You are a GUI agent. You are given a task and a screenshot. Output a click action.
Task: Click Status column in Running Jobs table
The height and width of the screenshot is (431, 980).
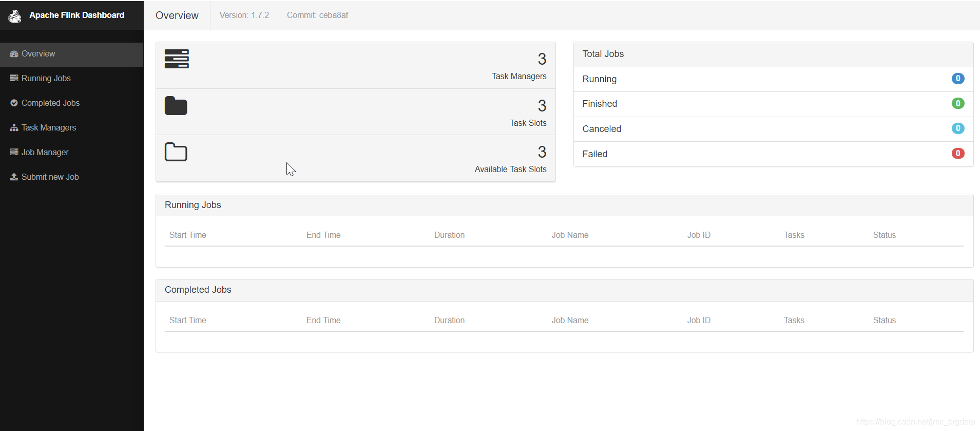885,235
